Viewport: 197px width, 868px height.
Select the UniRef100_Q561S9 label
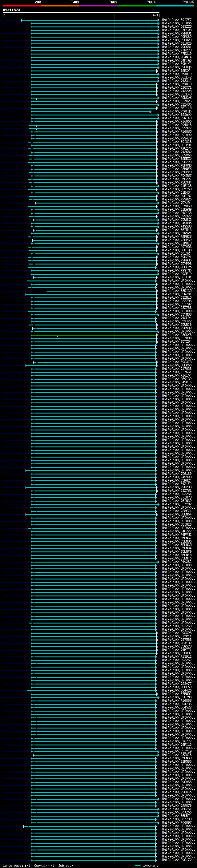(177, 474)
